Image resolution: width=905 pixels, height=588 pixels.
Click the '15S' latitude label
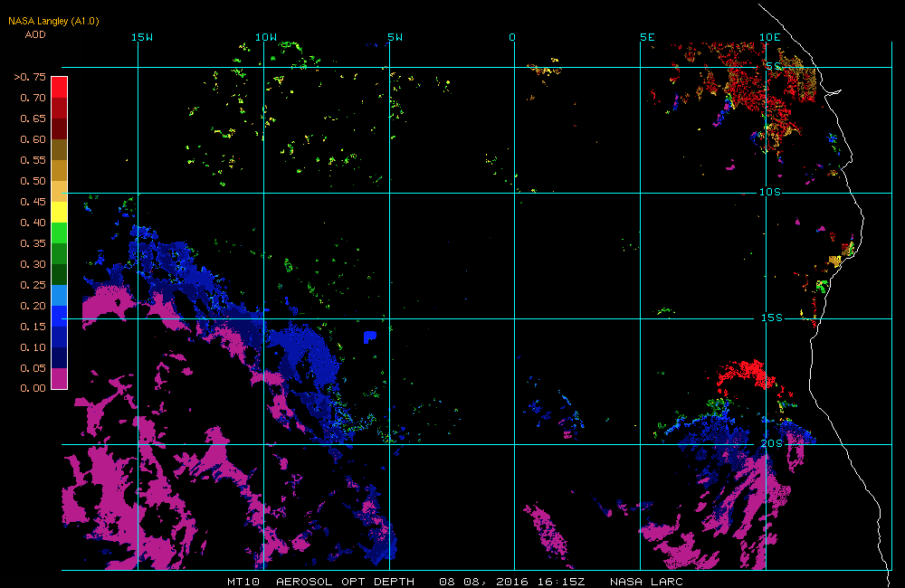pyautogui.click(x=772, y=318)
